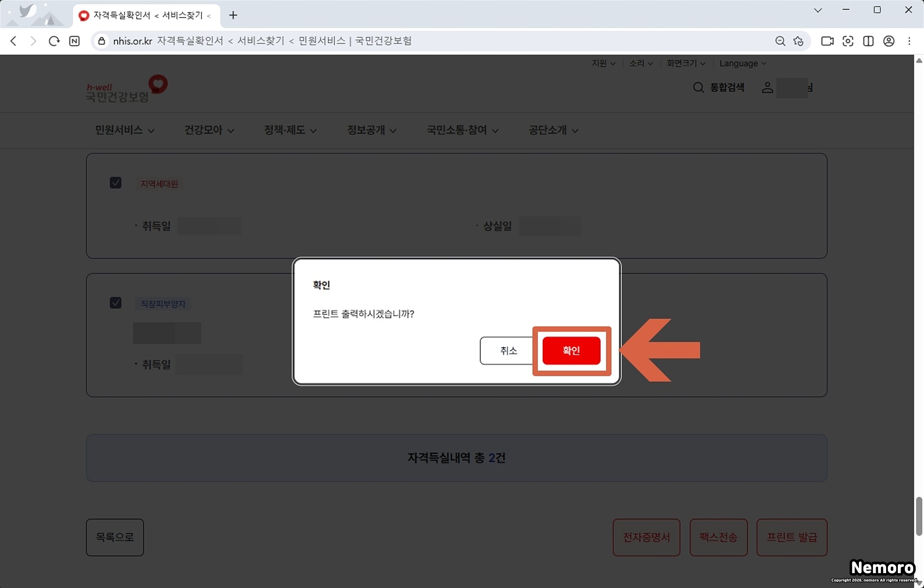
Task: Click the 프린트 발급 button
Action: coord(791,537)
